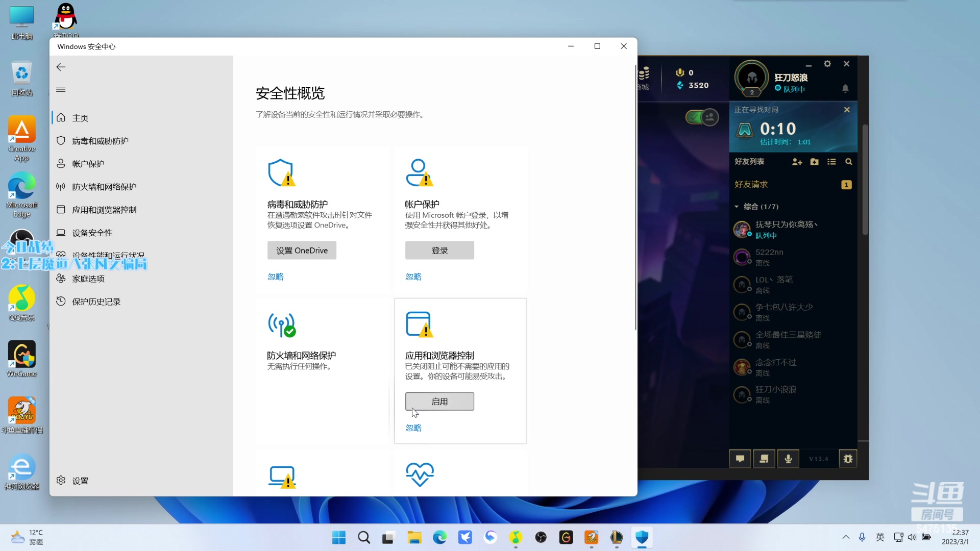Image resolution: width=980 pixels, height=551 pixels.
Task: Open 防火墙和网络保护 in the sidebar
Action: (x=141, y=187)
